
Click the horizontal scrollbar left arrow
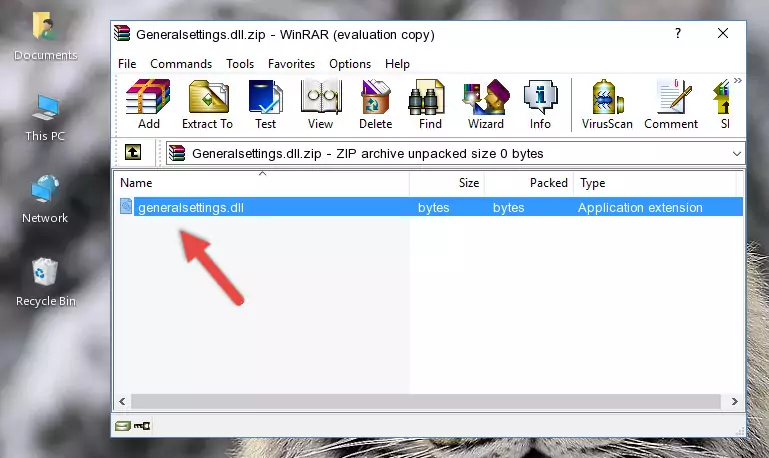(x=122, y=401)
